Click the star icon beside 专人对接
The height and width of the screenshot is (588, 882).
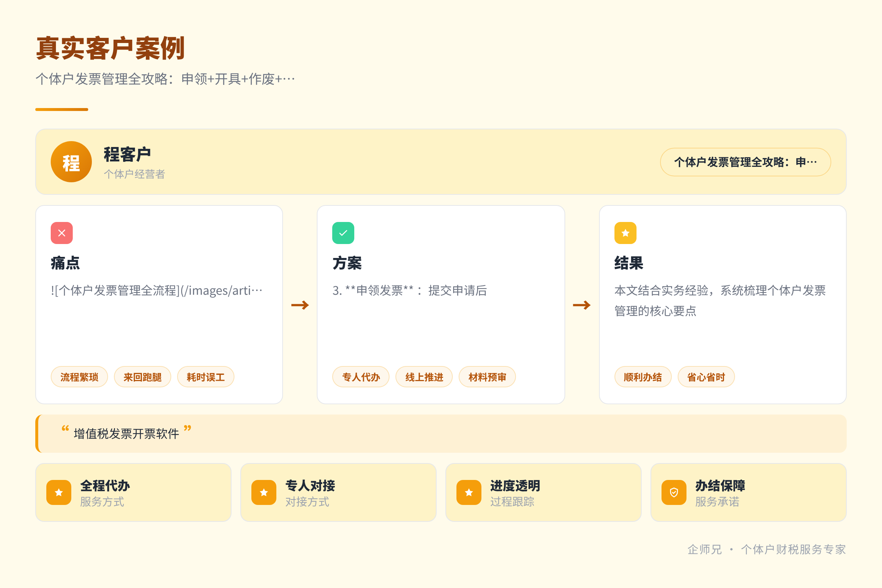(264, 492)
